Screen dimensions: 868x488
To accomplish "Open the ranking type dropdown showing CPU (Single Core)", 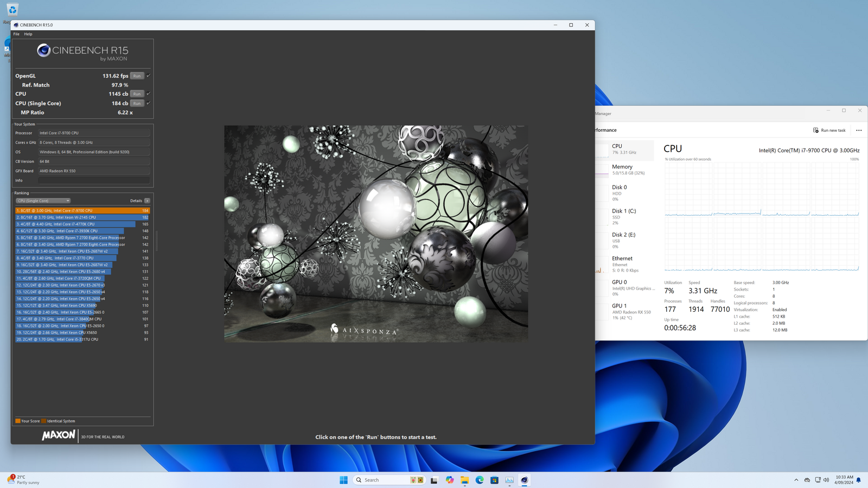I will pos(43,201).
